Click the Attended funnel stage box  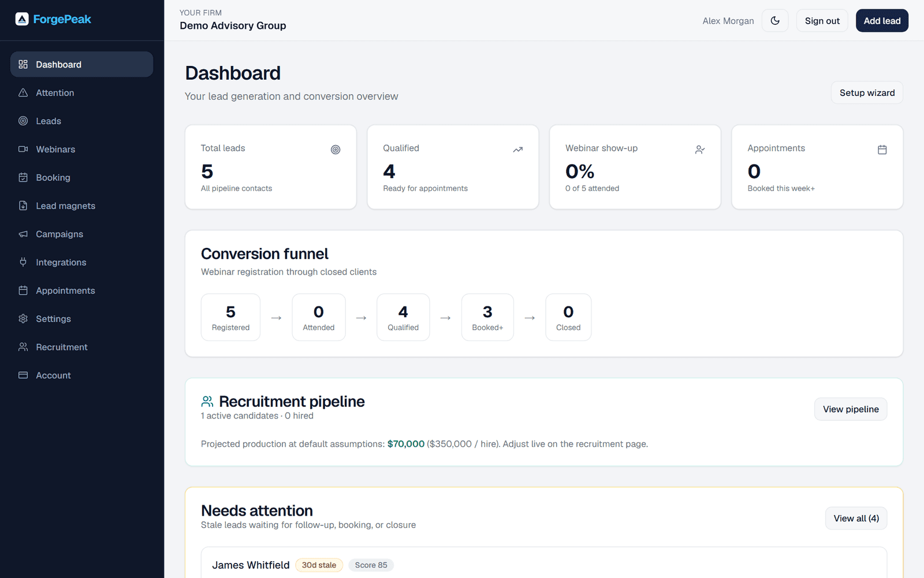[x=319, y=317]
